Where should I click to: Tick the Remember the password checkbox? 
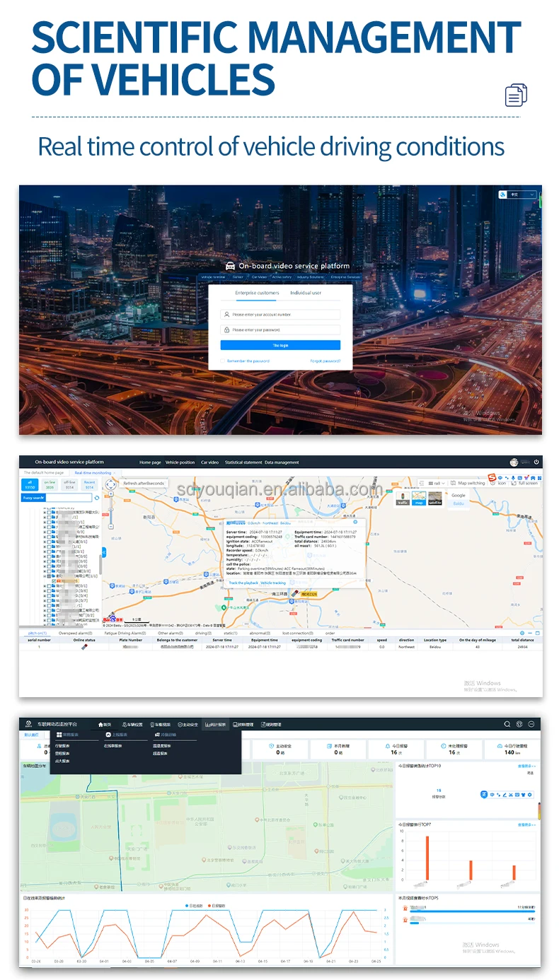point(222,361)
